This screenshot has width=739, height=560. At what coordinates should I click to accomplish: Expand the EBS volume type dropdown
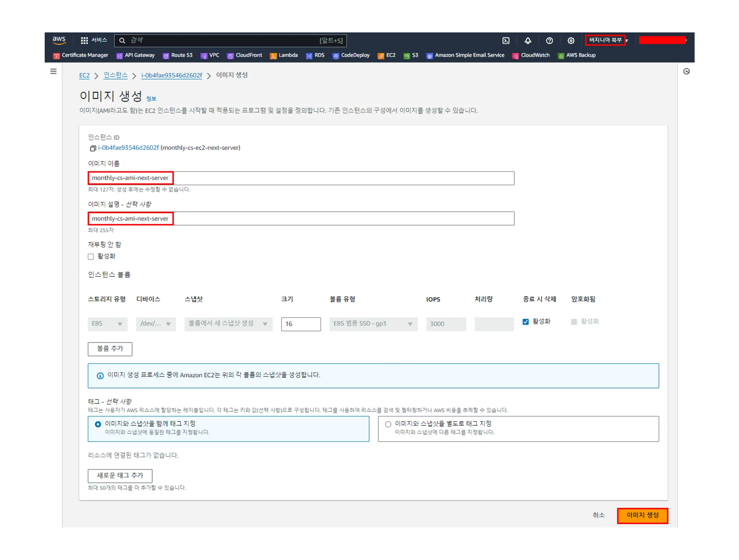(x=373, y=324)
